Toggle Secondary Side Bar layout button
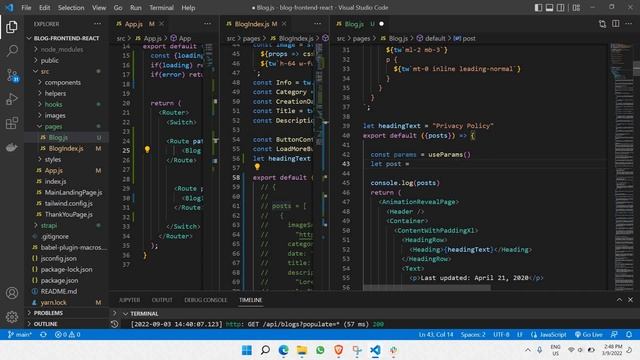640x360 pixels. click(561, 8)
